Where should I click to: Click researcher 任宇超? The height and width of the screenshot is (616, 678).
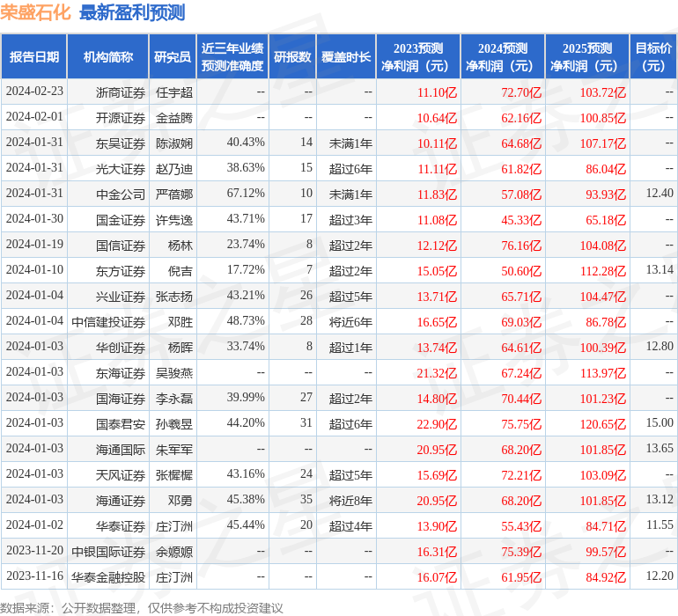173,92
